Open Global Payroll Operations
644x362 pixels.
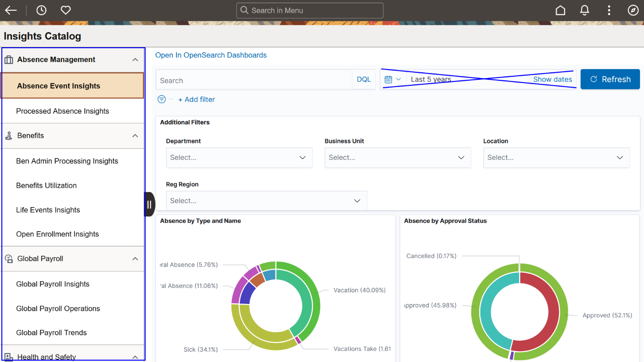pyautogui.click(x=72, y=309)
